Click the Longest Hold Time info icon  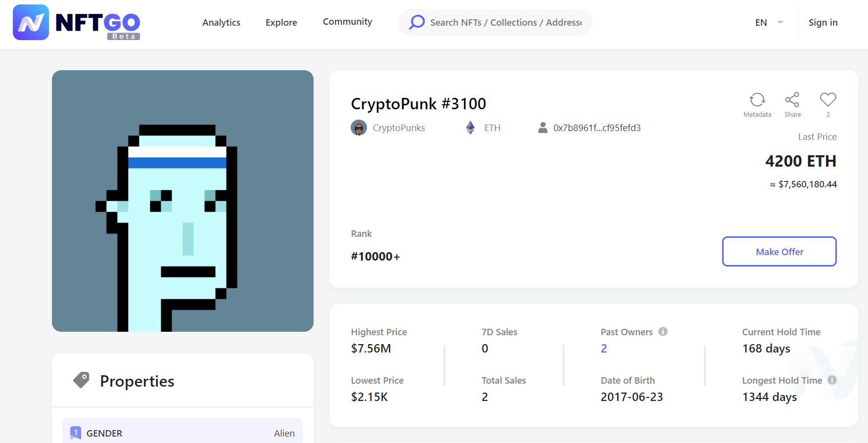(832, 380)
